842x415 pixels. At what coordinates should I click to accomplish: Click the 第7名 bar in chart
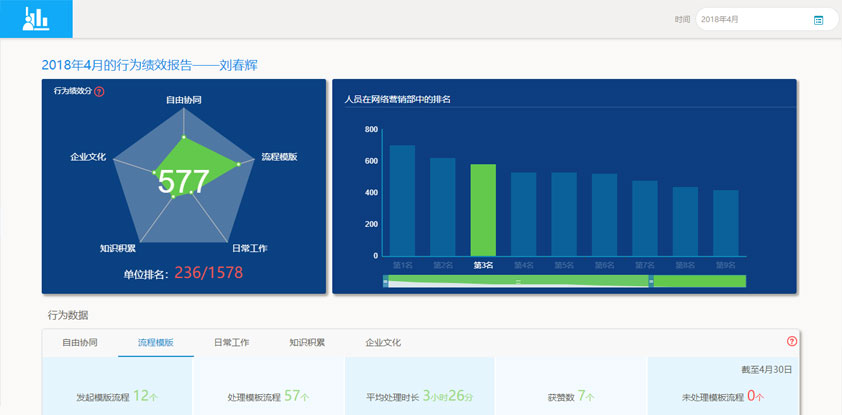click(x=645, y=219)
